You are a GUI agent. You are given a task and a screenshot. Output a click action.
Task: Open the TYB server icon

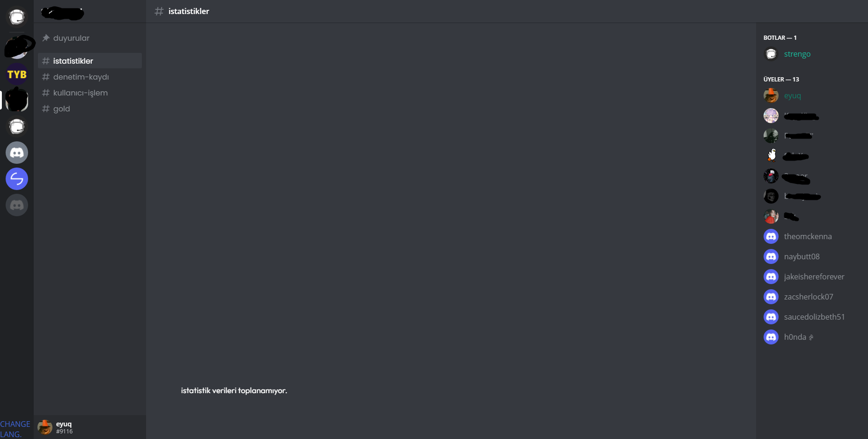[17, 74]
